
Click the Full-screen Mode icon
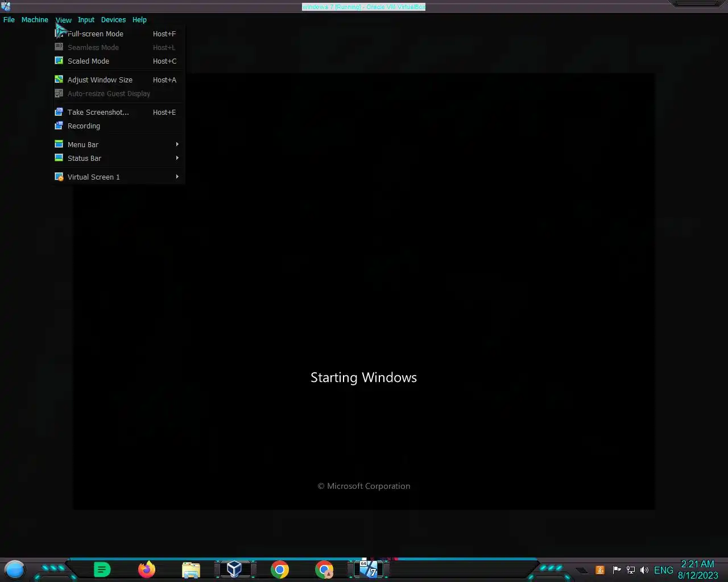click(x=59, y=34)
